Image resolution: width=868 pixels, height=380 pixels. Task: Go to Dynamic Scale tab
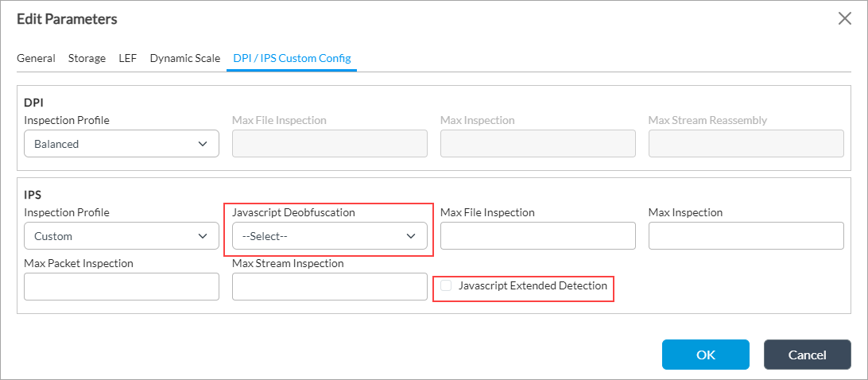[x=185, y=58]
